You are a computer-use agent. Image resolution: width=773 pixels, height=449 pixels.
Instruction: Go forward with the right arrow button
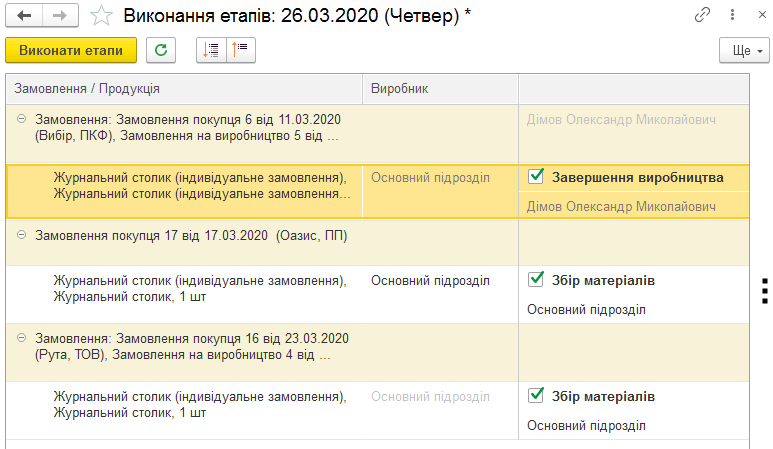point(60,16)
